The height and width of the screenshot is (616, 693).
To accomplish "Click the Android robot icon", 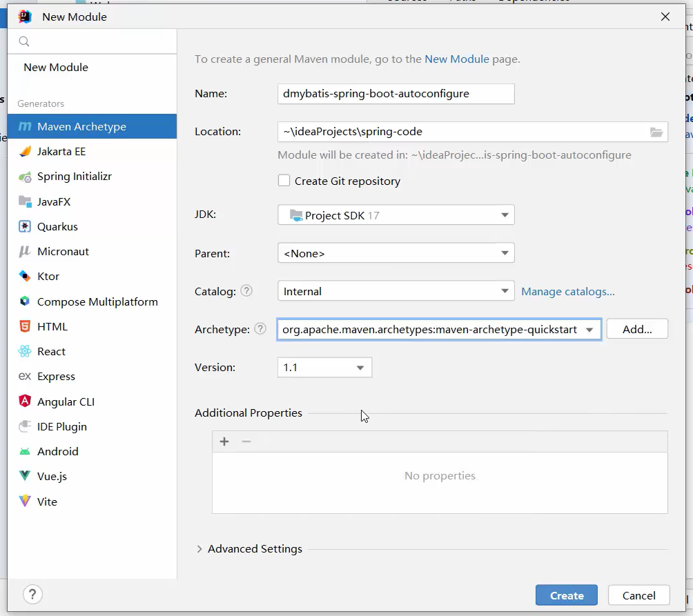I will pos(25,451).
